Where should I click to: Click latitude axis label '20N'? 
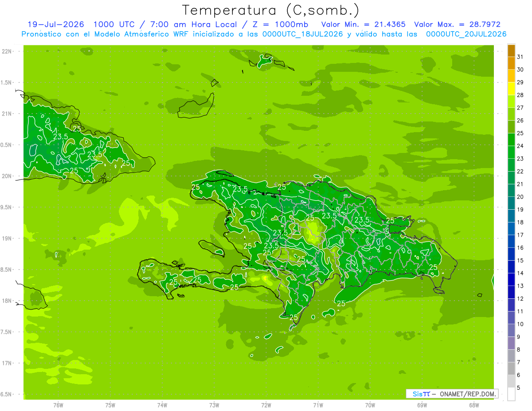pyautogui.click(x=6, y=176)
